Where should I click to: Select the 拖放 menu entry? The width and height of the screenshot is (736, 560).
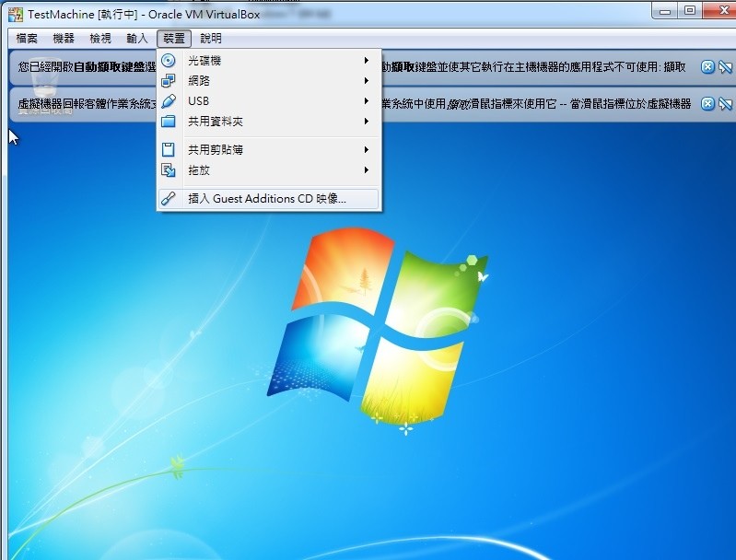tap(268, 169)
